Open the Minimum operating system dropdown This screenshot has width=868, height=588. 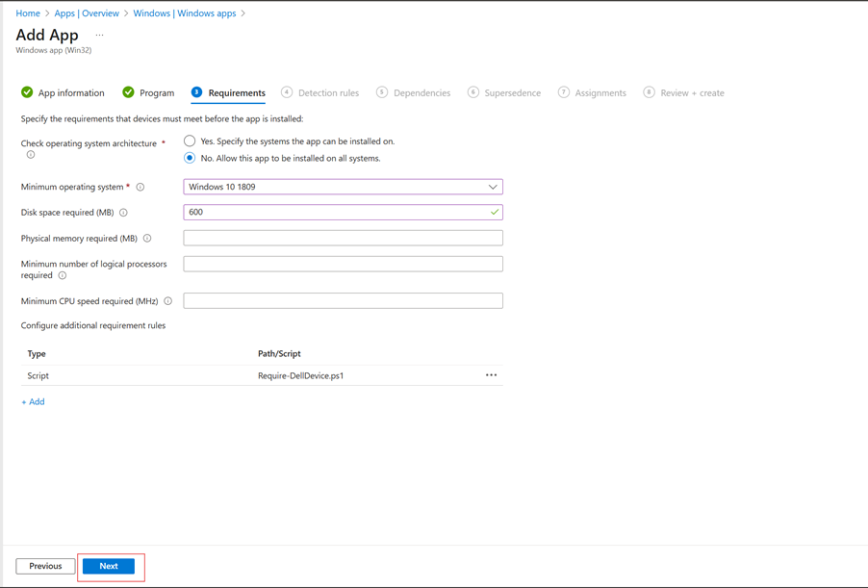[492, 187]
